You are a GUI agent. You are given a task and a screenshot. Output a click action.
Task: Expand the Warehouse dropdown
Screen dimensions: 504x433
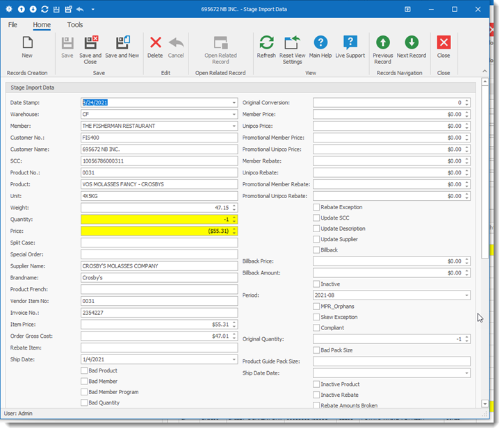pyautogui.click(x=234, y=114)
